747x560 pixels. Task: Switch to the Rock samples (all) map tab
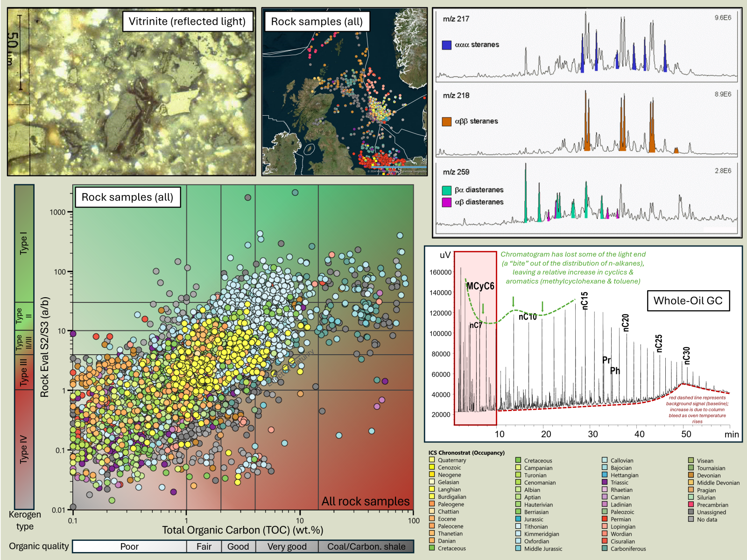click(x=317, y=21)
